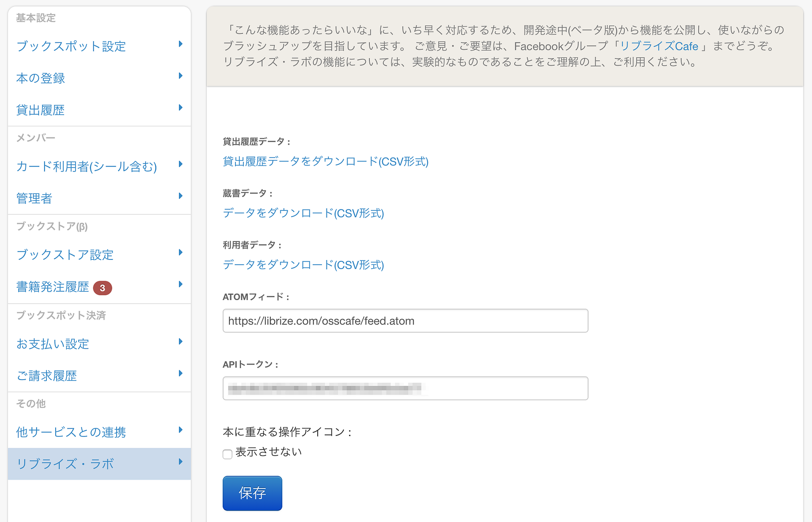812x522 pixels.
Task: Click the 貸出履歴データ： label
Action: point(257,141)
